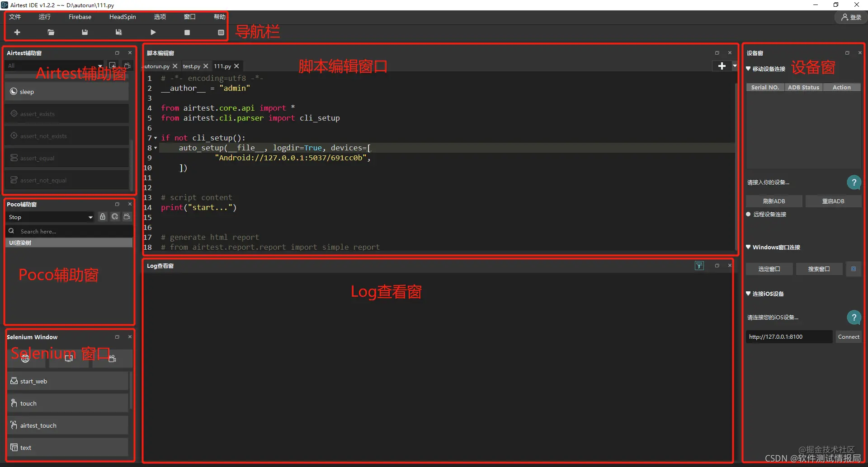Open the 运行 menu
This screenshot has height=467, width=868.
(45, 17)
